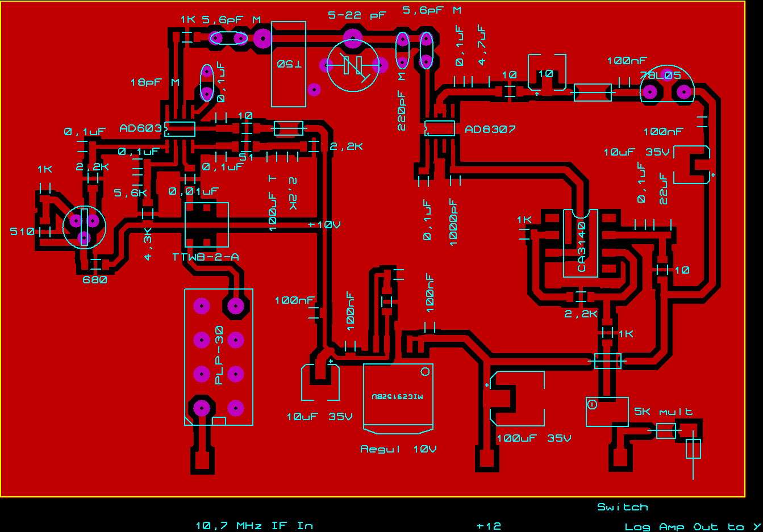This screenshot has width=763, height=532.
Task: Click the 100uF T vertical label
Action: click(x=273, y=203)
